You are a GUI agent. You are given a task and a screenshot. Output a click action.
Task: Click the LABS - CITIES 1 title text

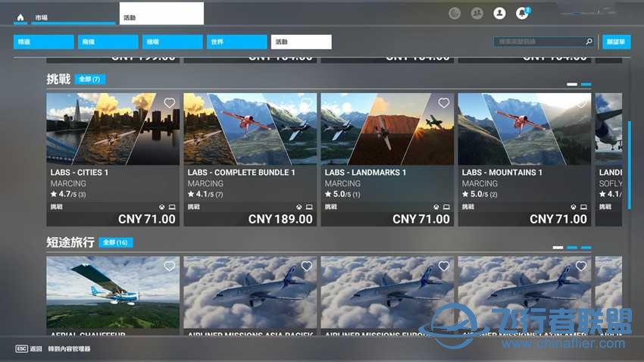click(x=80, y=173)
